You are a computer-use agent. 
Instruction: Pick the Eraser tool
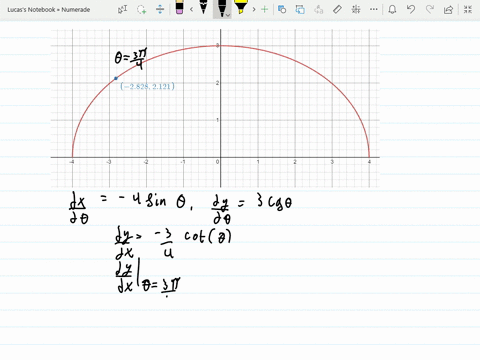(x=179, y=8)
